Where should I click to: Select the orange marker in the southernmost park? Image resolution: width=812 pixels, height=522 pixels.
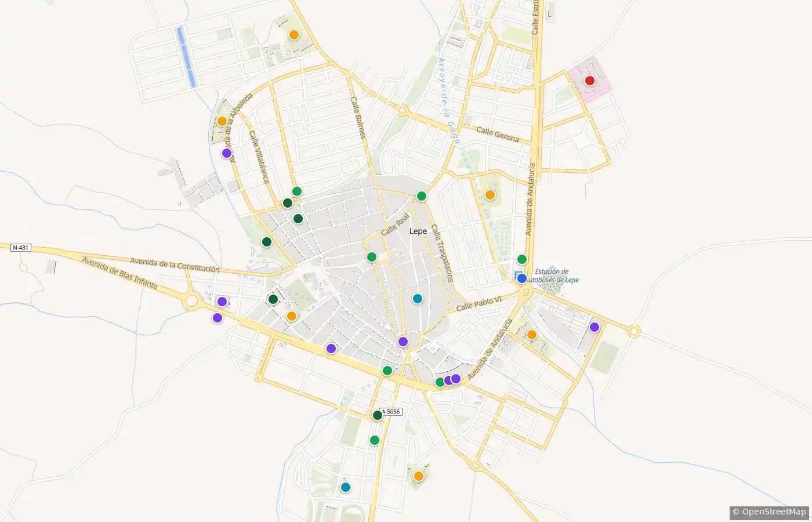click(419, 476)
